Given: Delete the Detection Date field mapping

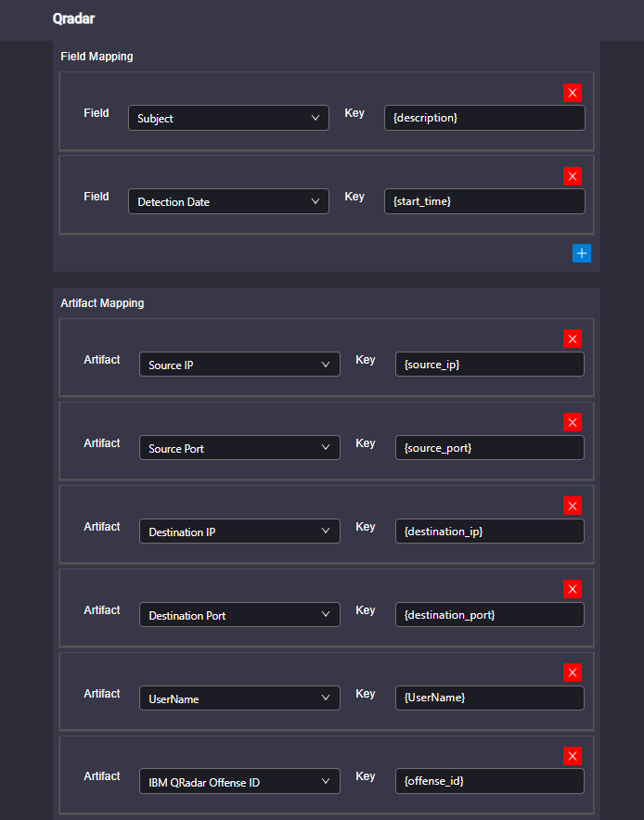Looking at the screenshot, I should pos(573,176).
